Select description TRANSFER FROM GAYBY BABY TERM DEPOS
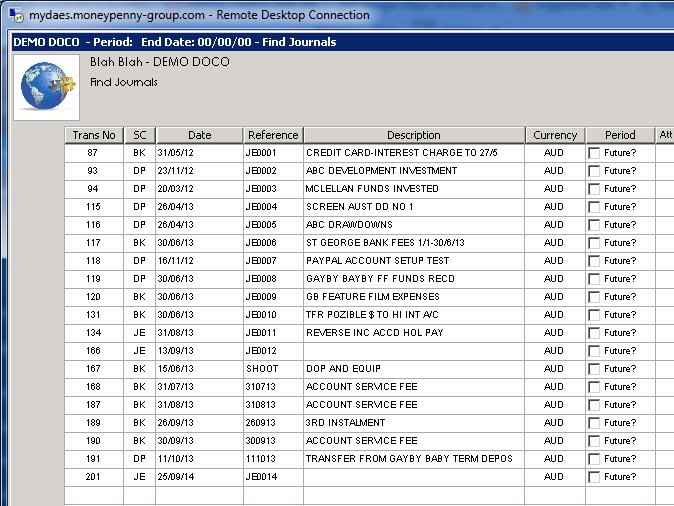Screen dimensions: 674x506 click(x=409, y=459)
